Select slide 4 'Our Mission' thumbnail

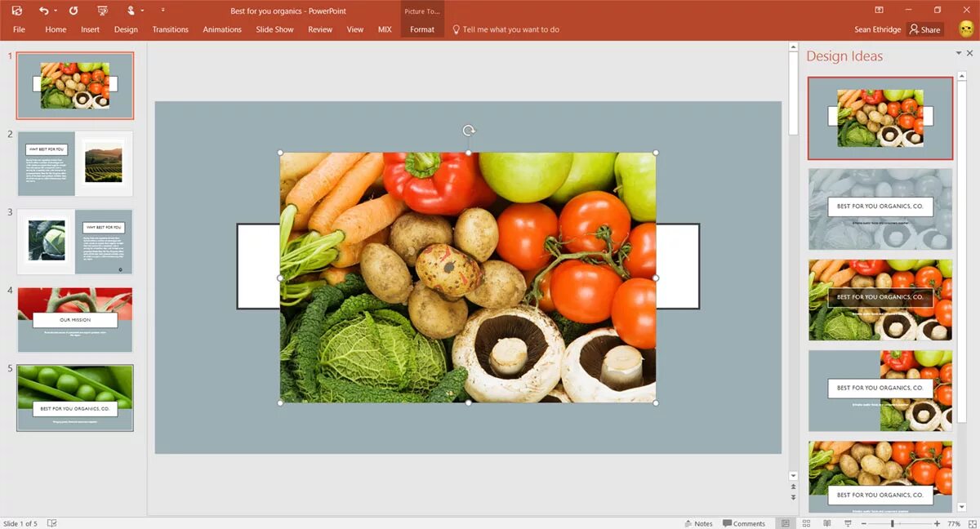(x=75, y=320)
